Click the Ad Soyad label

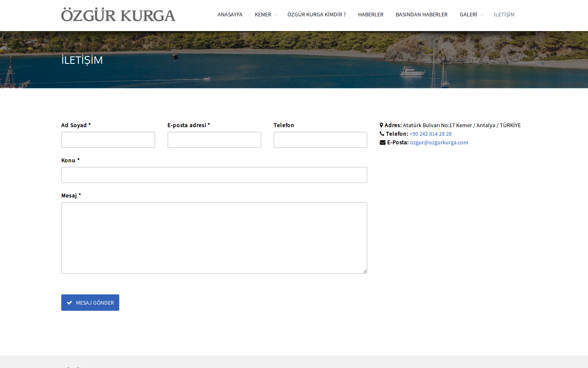tap(76, 125)
